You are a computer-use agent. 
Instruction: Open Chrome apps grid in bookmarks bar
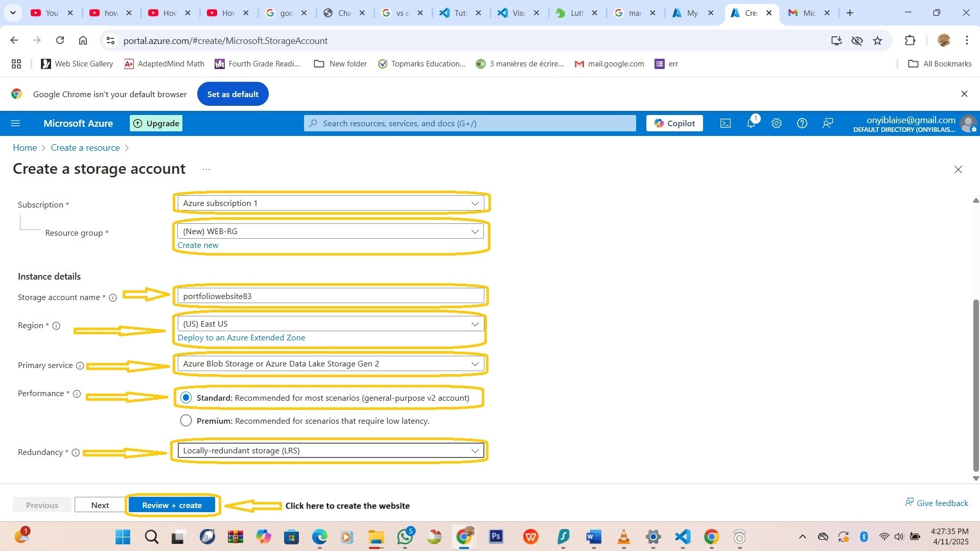pyautogui.click(x=16, y=64)
